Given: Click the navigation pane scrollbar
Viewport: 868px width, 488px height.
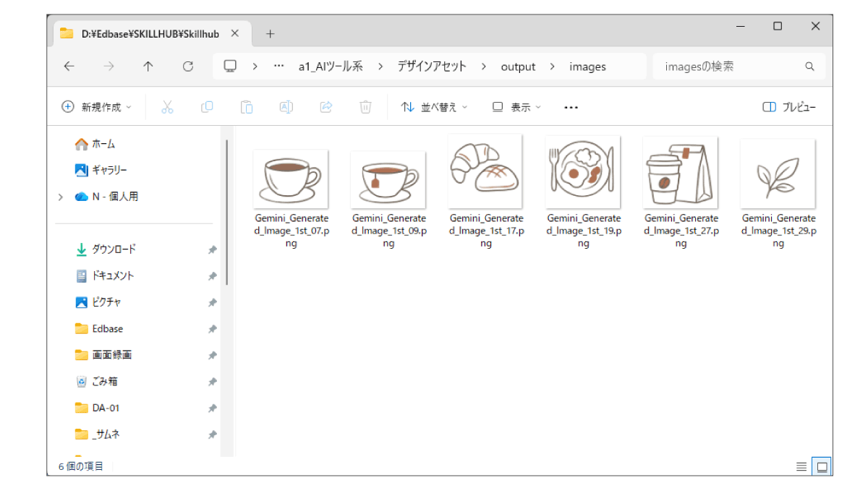Looking at the screenshot, I should [x=228, y=213].
